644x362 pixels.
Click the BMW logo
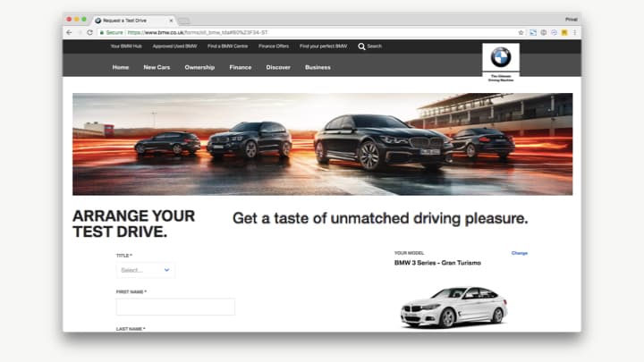[501, 57]
